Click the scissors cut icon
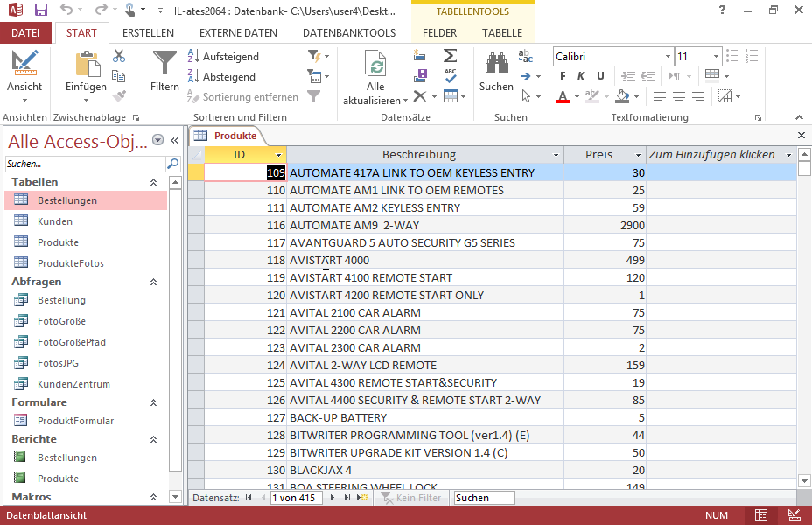 point(119,56)
